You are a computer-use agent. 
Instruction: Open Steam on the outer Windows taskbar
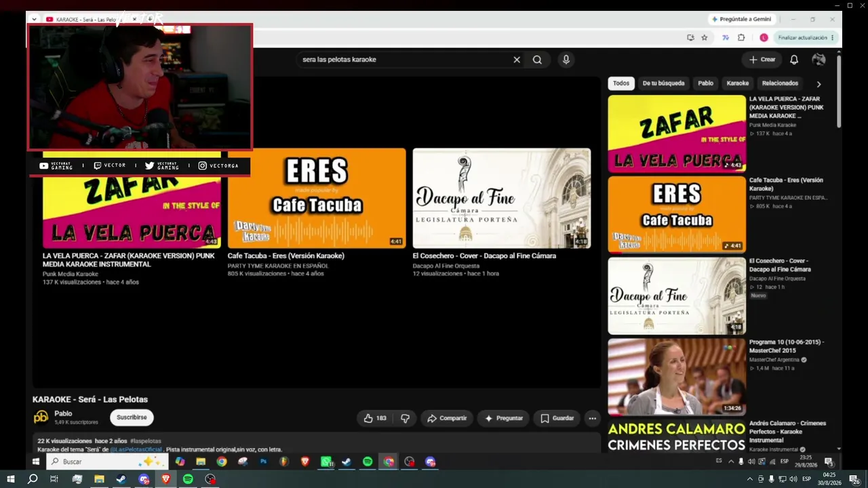point(121,479)
